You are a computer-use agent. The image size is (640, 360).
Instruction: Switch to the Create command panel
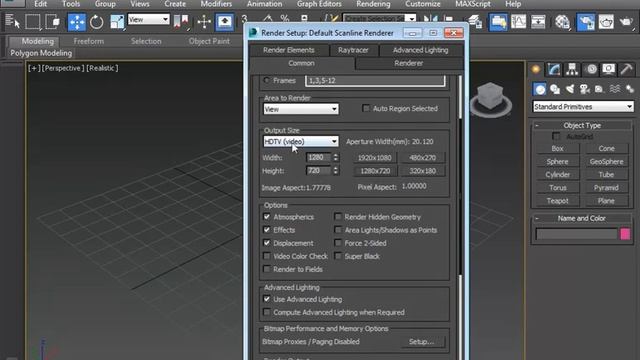point(536,69)
